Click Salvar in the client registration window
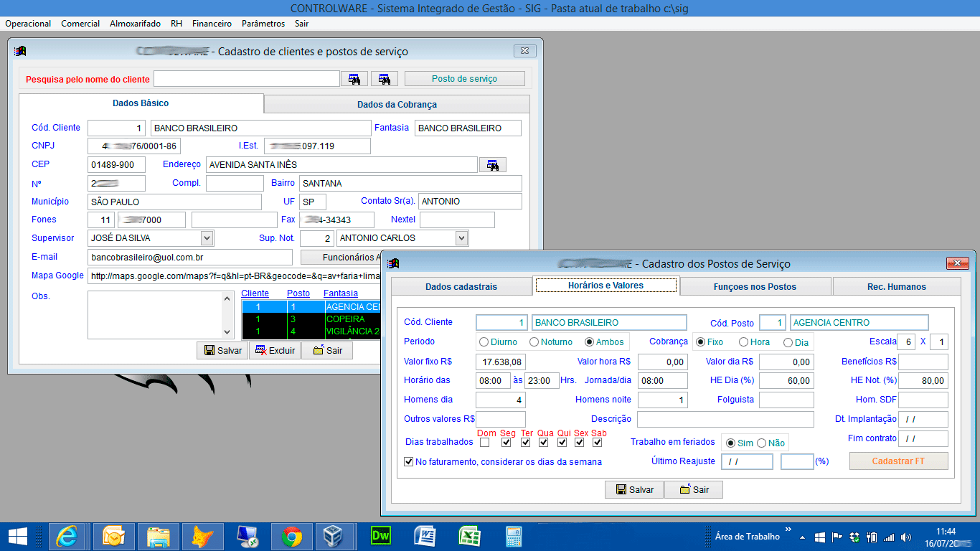Viewport: 980px width, 551px height. [222, 350]
